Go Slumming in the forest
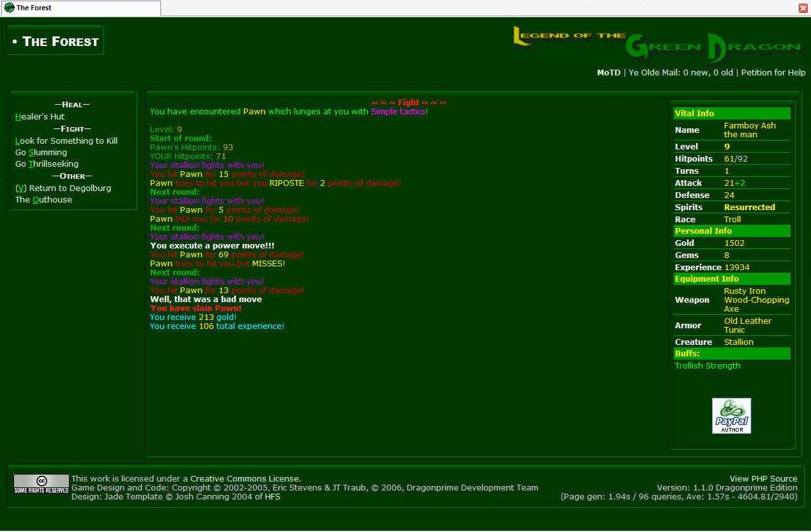This screenshot has width=811, height=532. (41, 153)
